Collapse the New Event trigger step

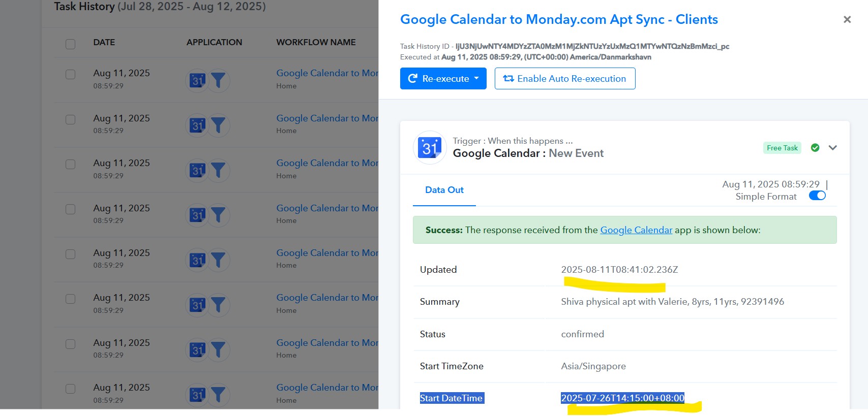tap(832, 148)
